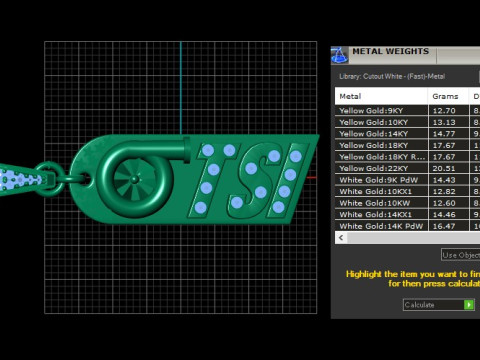Select the Yellow Gold:10KY row
The width and height of the screenshot is (480, 360).
click(407, 122)
